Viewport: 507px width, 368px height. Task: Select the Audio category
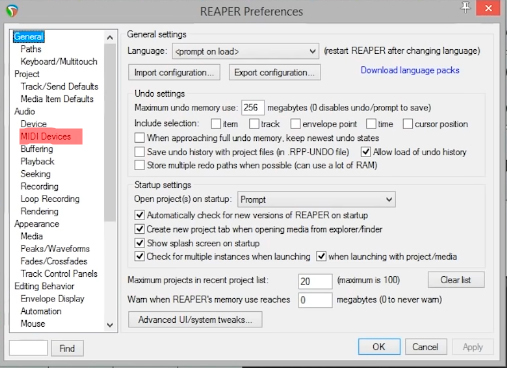25,111
